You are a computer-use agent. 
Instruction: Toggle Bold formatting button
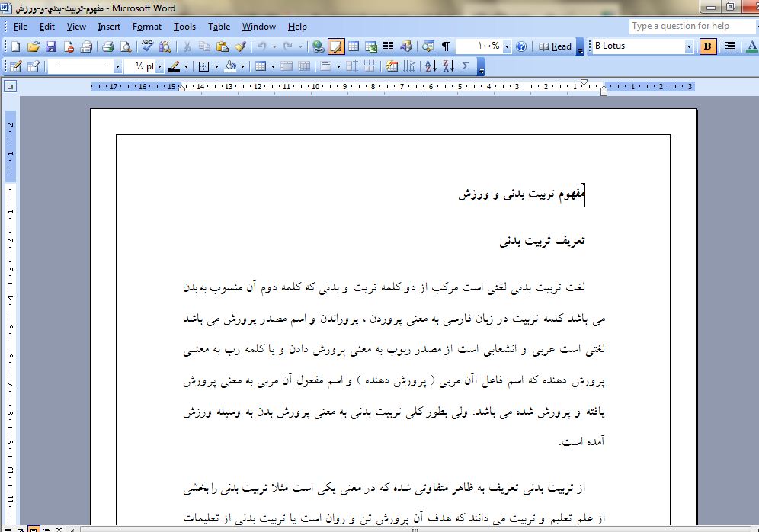coord(708,46)
